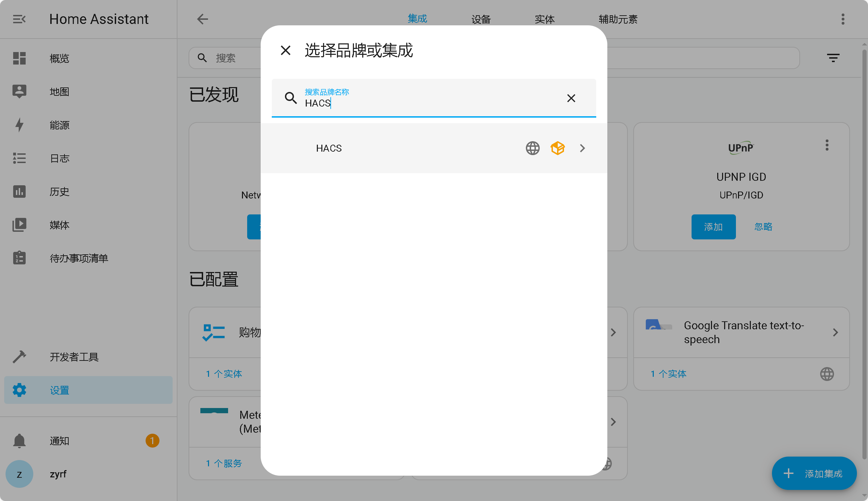This screenshot has width=868, height=501.
Task: Click the 概览 dashboard icon
Action: point(19,58)
